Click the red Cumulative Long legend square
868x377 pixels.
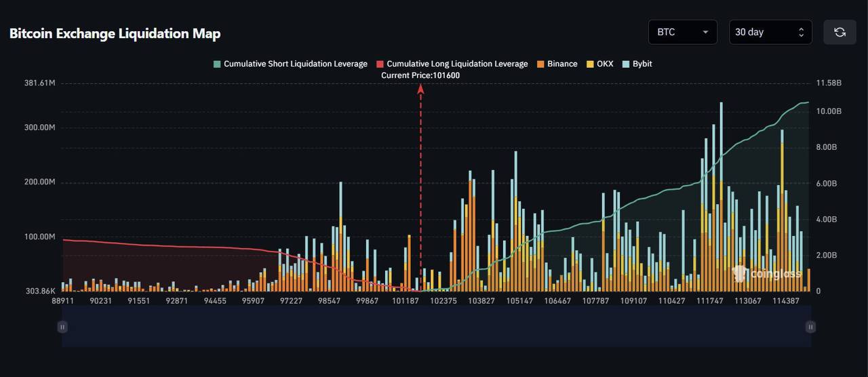point(380,64)
